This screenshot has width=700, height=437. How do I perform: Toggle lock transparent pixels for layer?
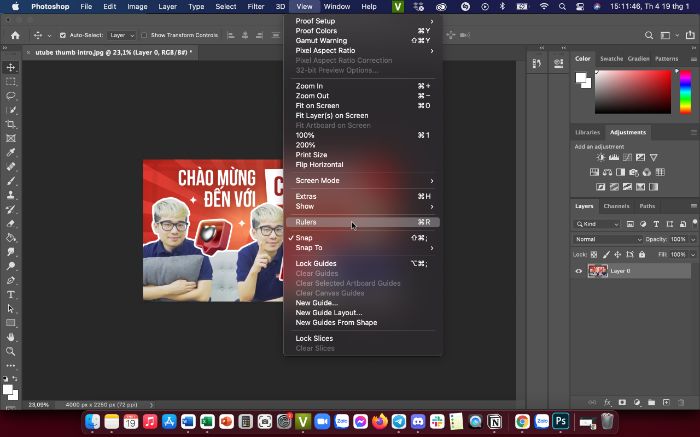(594, 254)
